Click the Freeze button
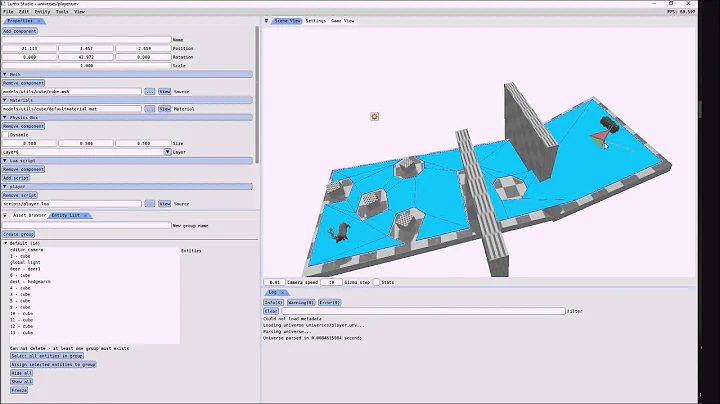Screen dimensions: 720x404 [19, 391]
